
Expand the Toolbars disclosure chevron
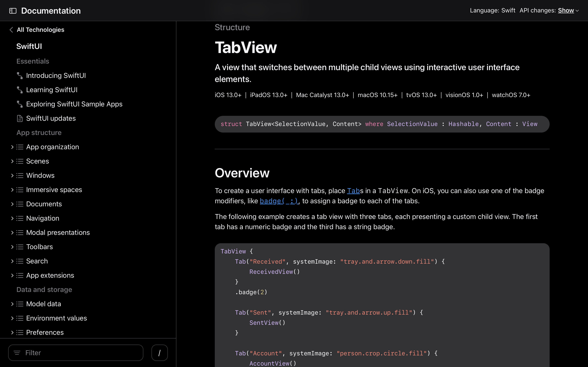pos(12,247)
